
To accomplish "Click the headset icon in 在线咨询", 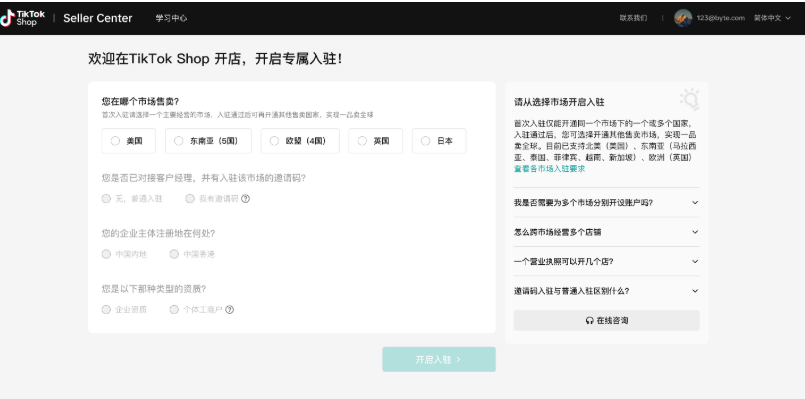I will tap(589, 320).
